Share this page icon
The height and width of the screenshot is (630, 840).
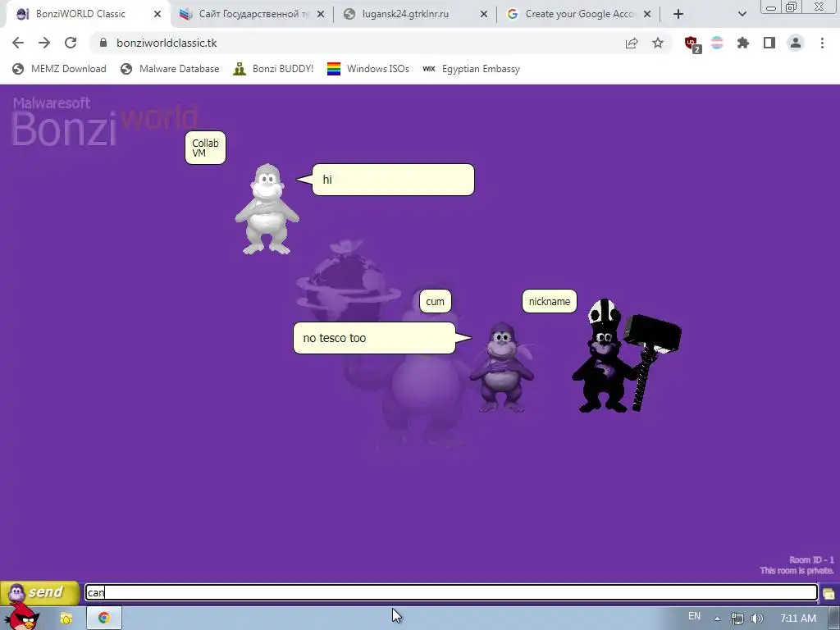tap(632, 43)
